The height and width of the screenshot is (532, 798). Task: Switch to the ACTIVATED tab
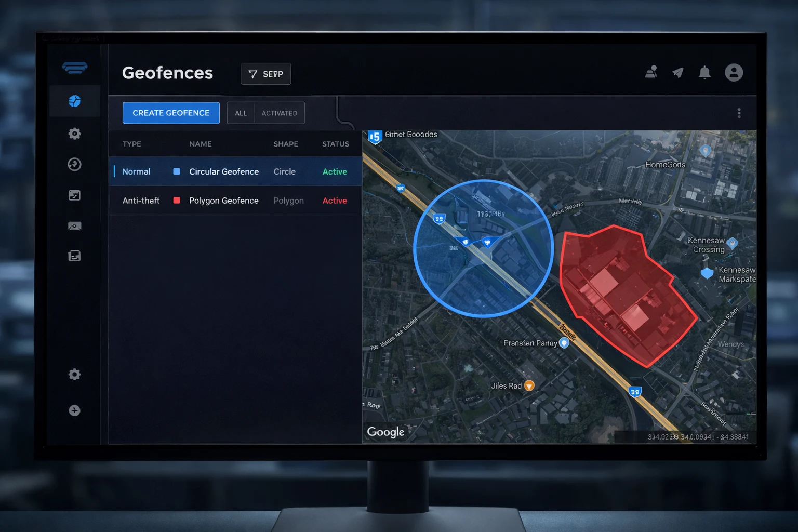click(279, 113)
